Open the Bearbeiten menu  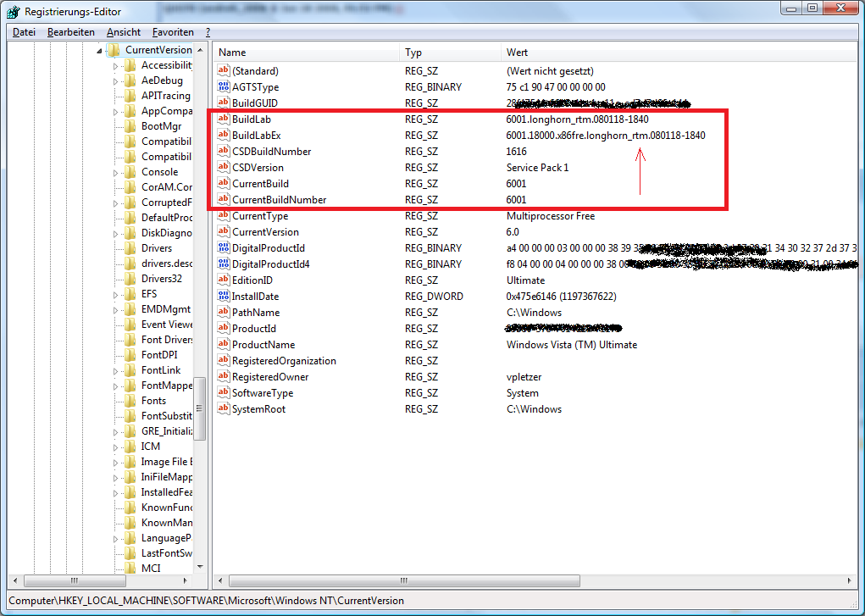click(71, 32)
